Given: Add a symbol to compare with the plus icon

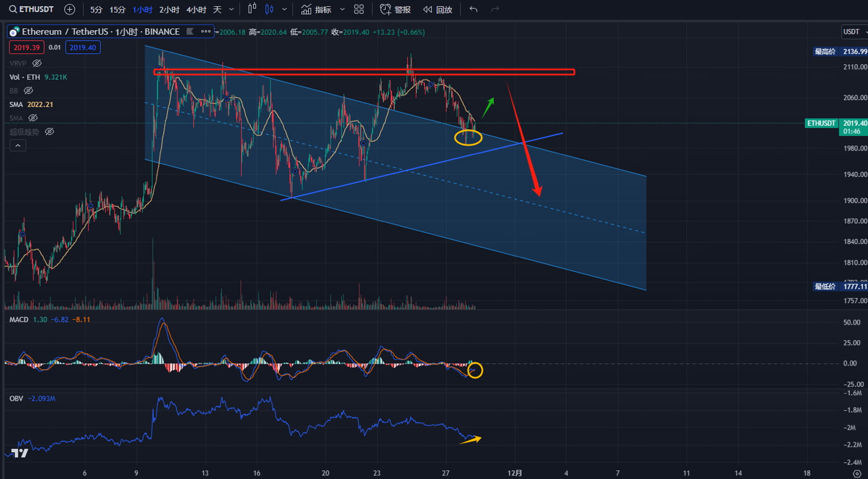Looking at the screenshot, I should pos(69,9).
